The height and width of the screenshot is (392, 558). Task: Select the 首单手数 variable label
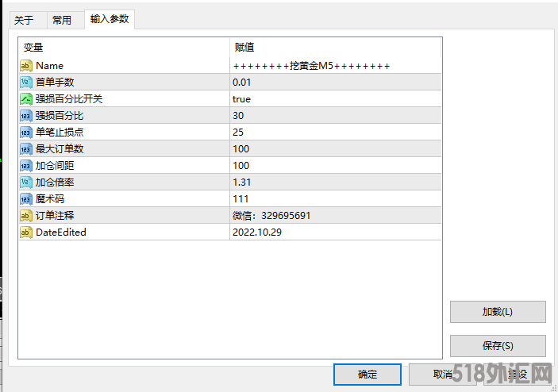[55, 83]
